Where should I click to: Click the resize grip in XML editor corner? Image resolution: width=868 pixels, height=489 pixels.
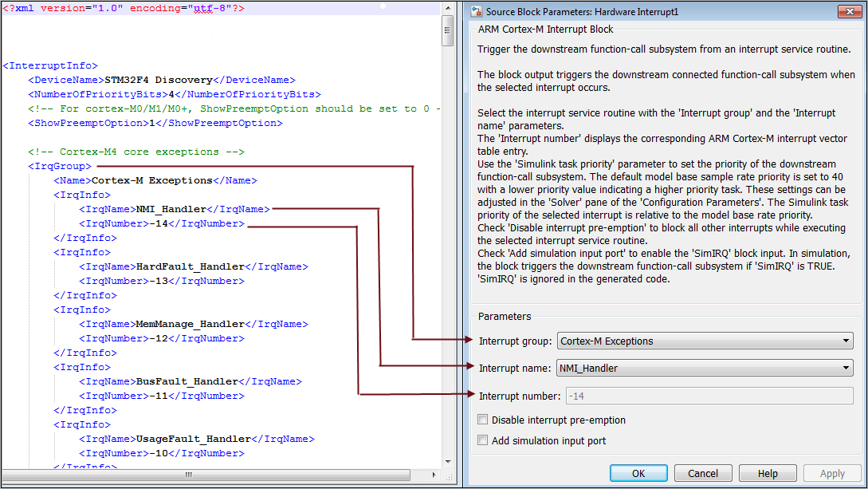449,475
